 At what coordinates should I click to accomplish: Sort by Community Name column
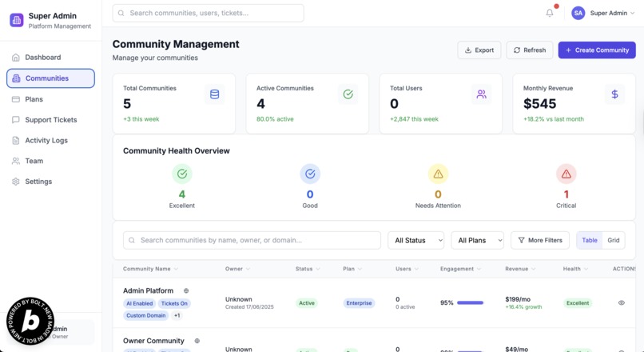pyautogui.click(x=150, y=269)
